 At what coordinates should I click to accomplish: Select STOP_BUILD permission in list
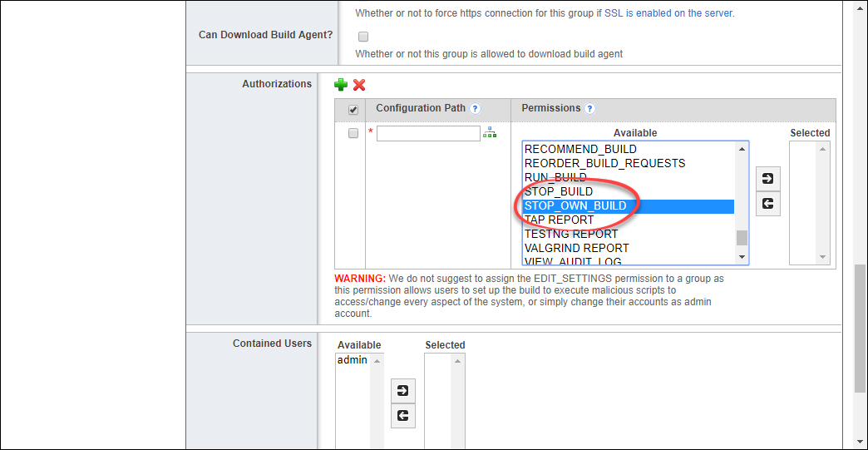click(x=559, y=191)
